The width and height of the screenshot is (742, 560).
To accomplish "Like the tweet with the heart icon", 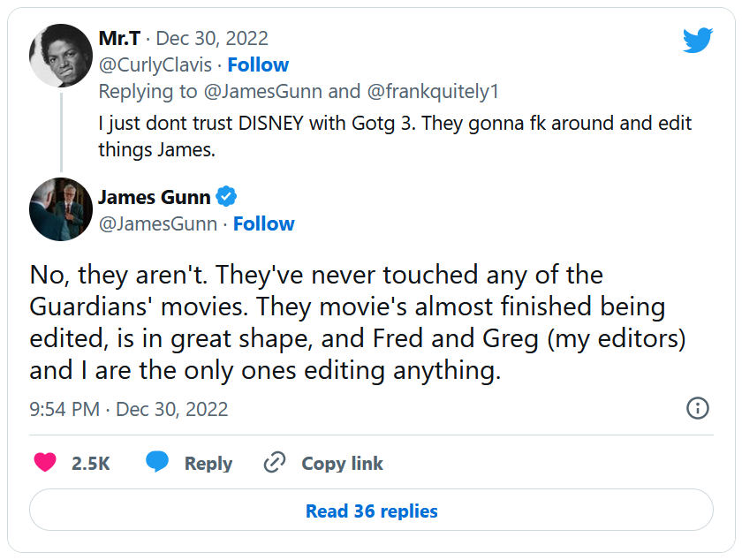I will tap(45, 463).
